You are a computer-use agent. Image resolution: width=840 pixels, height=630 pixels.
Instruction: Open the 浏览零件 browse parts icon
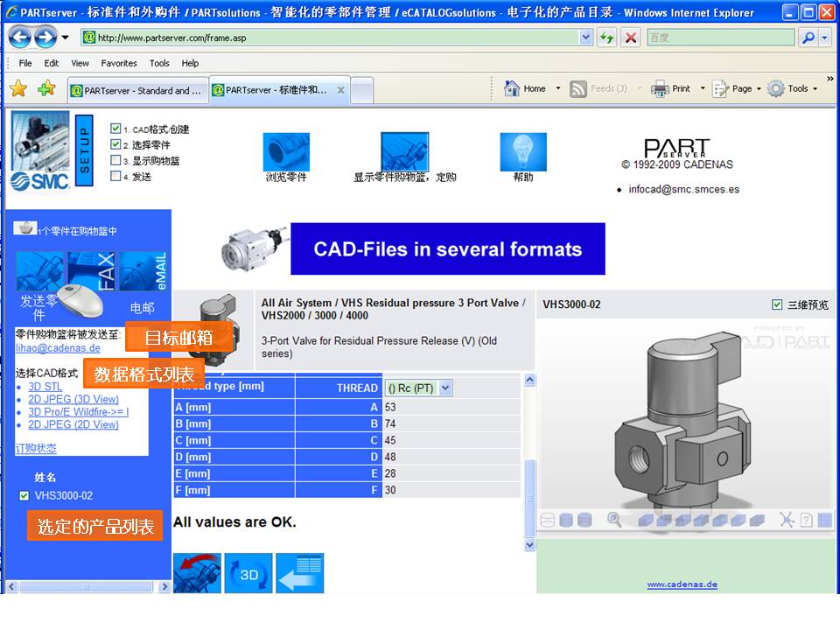point(286,151)
